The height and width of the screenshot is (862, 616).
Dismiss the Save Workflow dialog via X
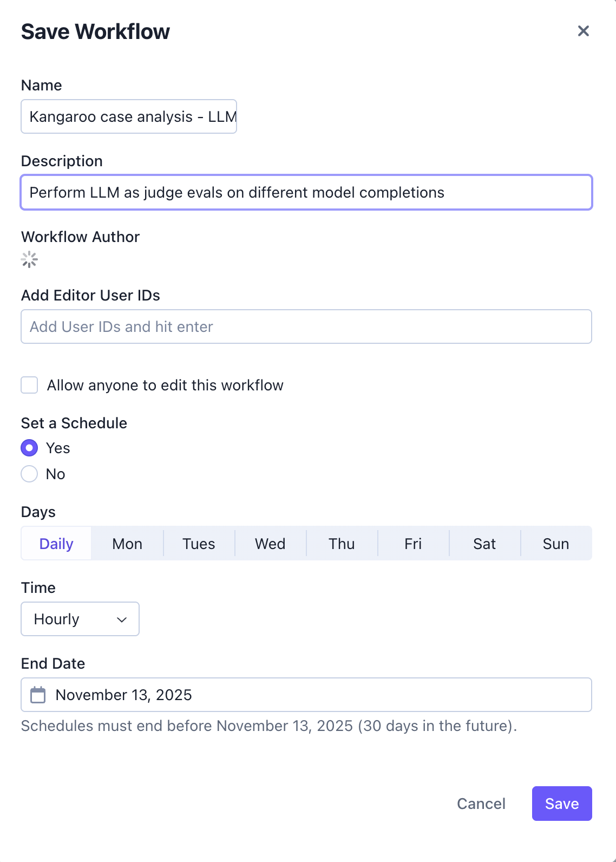point(584,31)
